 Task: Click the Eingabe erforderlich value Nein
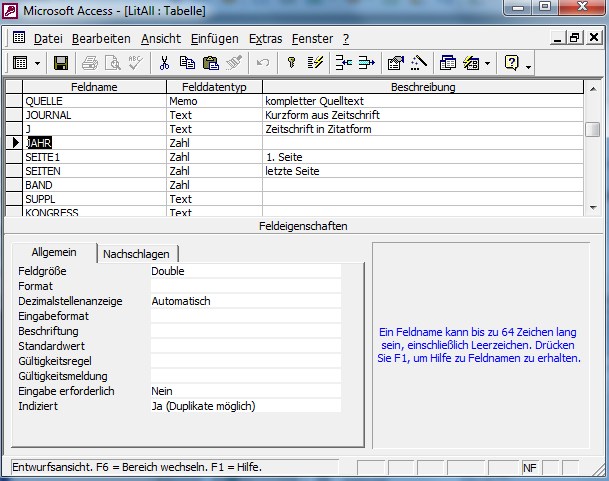click(246, 391)
